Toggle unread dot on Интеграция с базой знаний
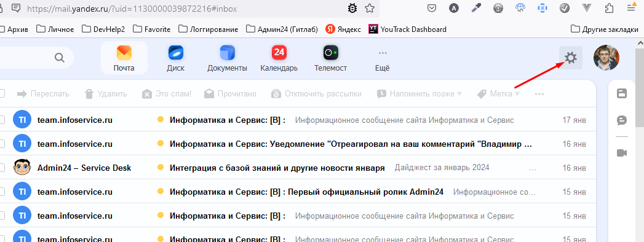Screen dimensions: 644x242 pyautogui.click(x=161, y=167)
